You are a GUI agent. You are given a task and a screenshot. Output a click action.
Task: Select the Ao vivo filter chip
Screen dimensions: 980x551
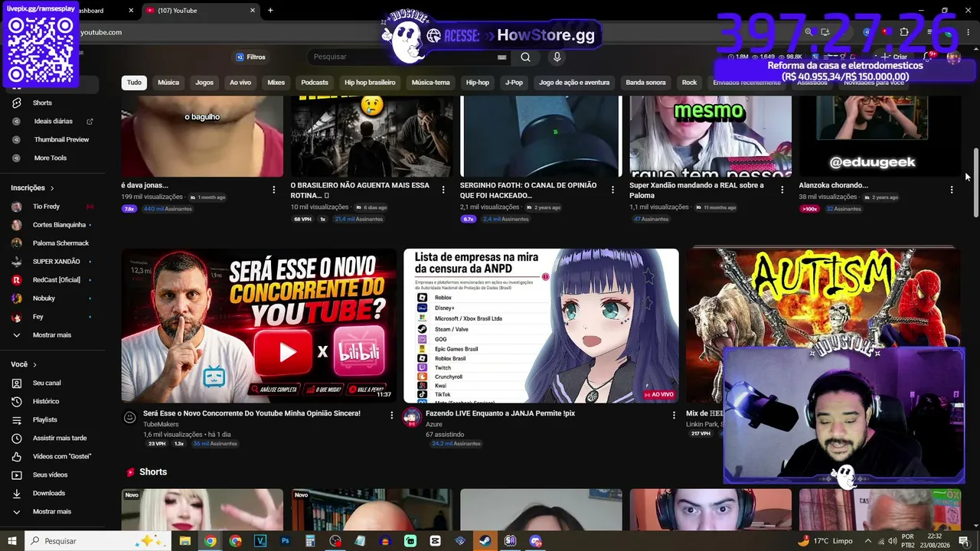tap(240, 83)
